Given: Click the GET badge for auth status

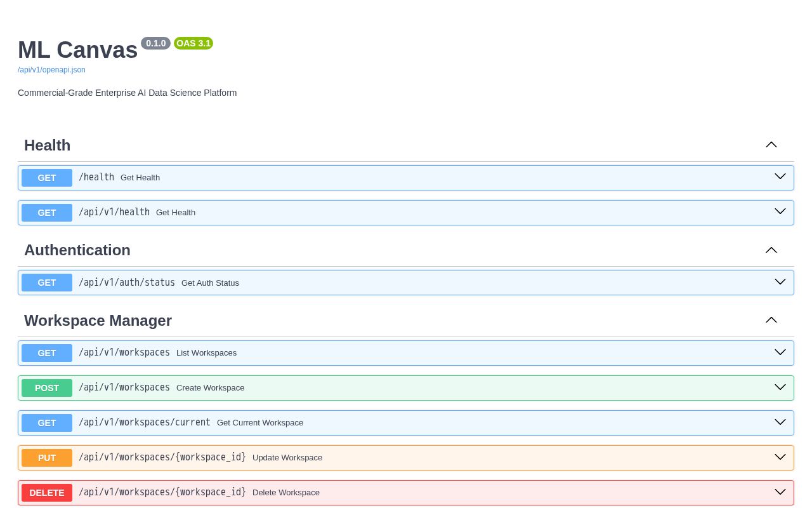Looking at the screenshot, I should pos(47,283).
